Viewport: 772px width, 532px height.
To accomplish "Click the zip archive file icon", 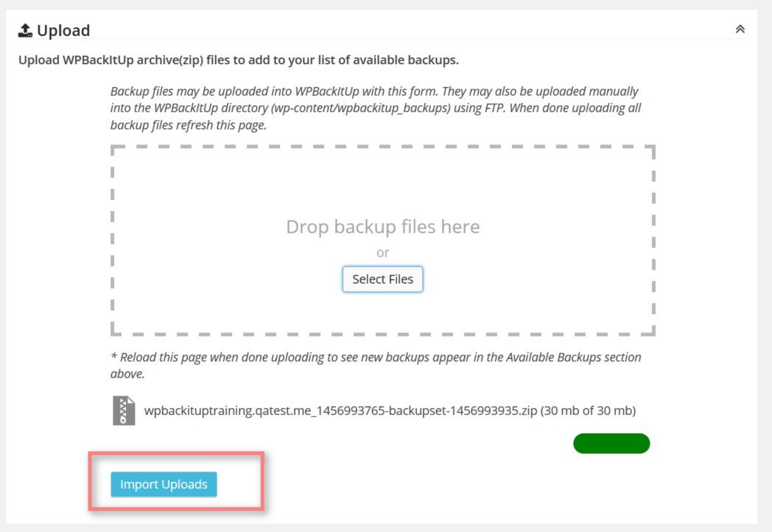I will click(124, 410).
